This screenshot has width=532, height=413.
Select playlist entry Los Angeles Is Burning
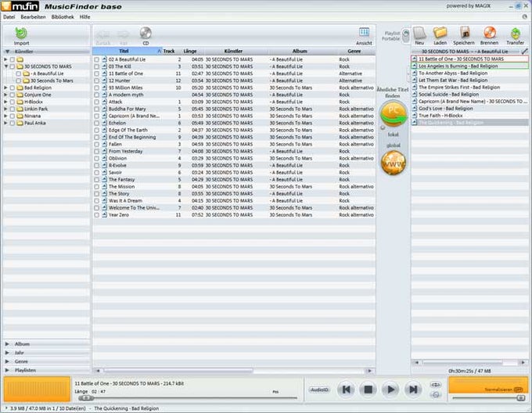(470, 66)
